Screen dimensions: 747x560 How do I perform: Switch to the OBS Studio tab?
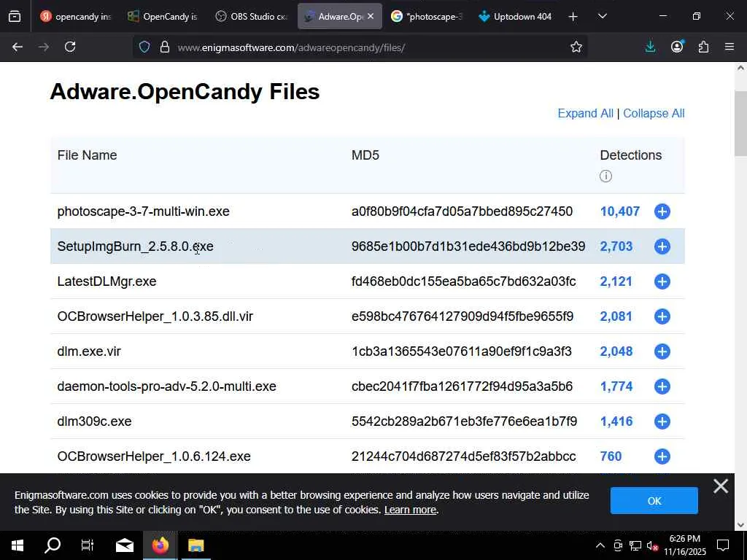coord(252,17)
